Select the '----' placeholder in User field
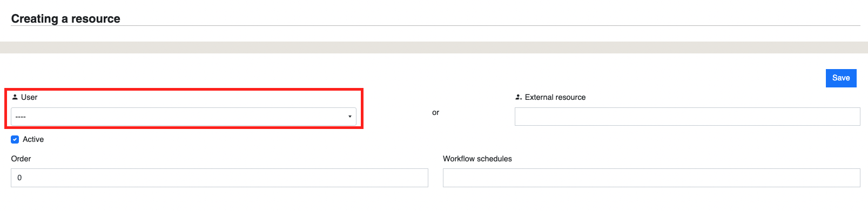868x211 pixels. (21, 117)
